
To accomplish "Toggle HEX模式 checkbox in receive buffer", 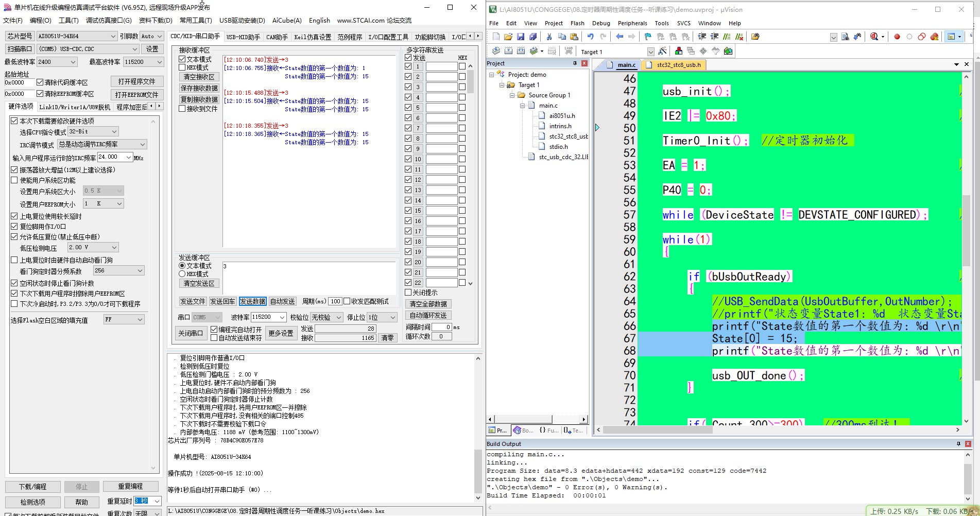I will (182, 67).
